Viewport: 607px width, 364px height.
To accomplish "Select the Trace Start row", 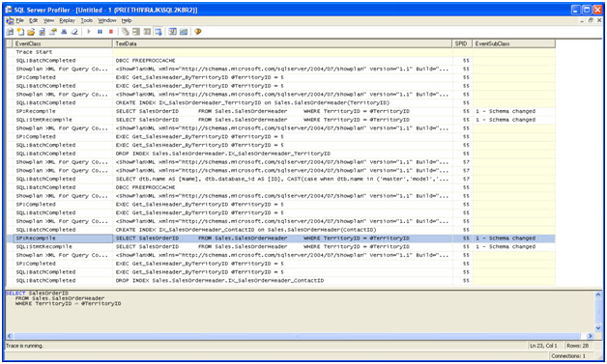I will (x=281, y=52).
